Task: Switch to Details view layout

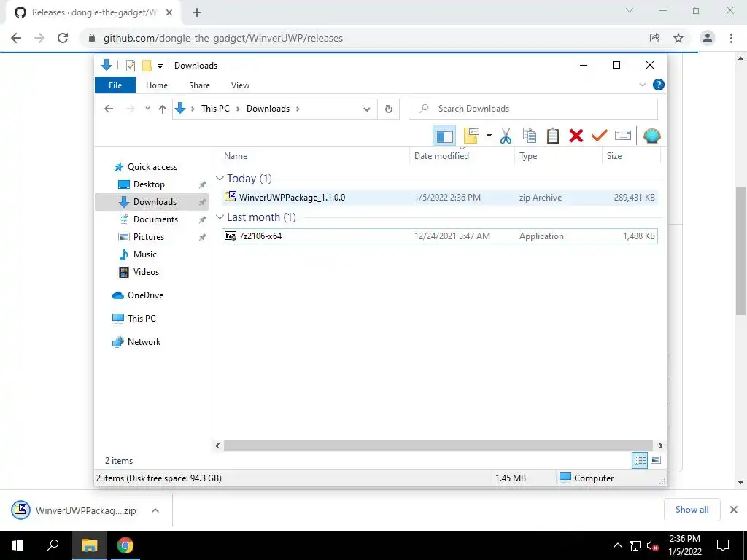Action: (x=640, y=460)
